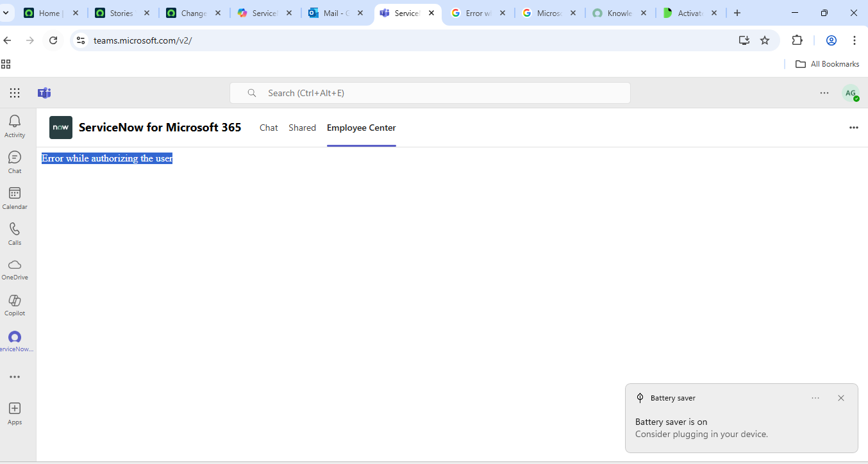Screen dimensions: 868x464
Task: Switch to the Home browser tab
Action: [51, 13]
